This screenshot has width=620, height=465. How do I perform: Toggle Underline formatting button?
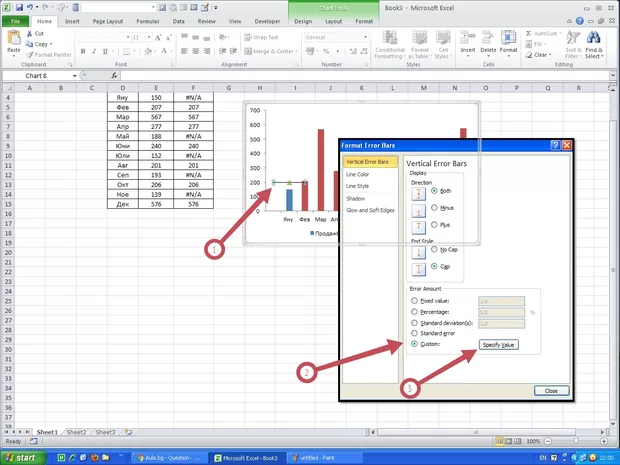pyautogui.click(x=105, y=51)
